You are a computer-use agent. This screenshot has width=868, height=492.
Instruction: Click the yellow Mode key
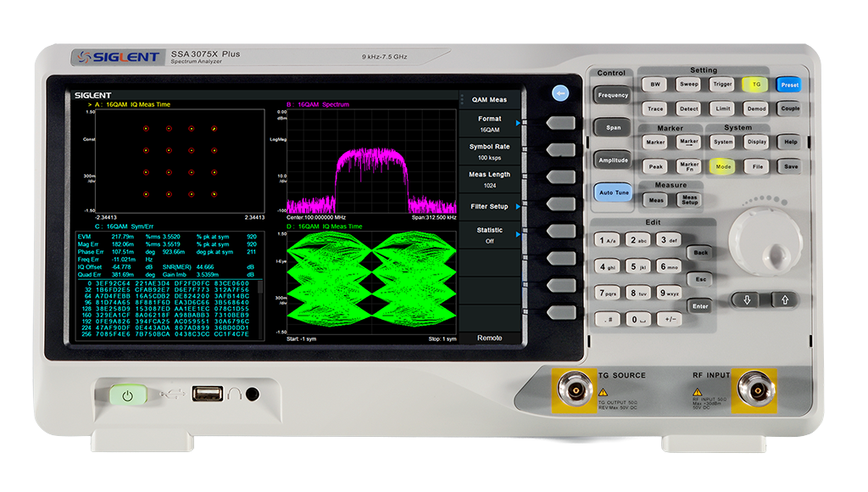723,166
